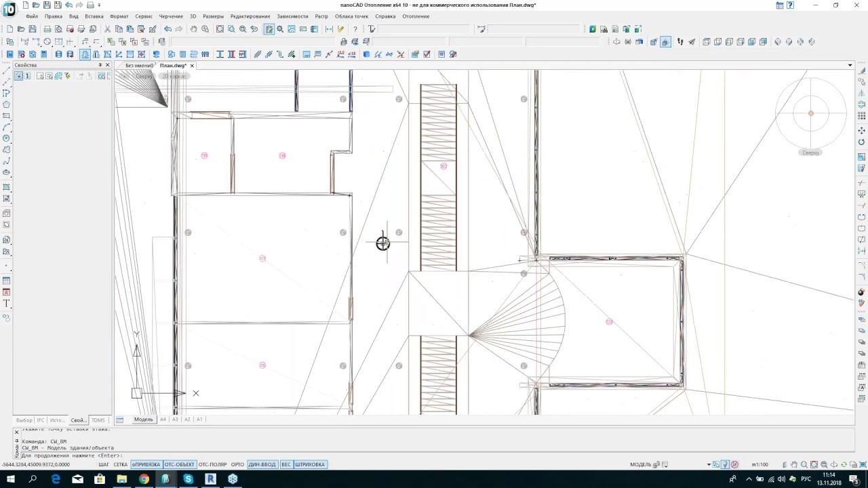Switch to the Без имени0 document tab
Image resolution: width=868 pixels, height=488 pixels.
pos(139,66)
